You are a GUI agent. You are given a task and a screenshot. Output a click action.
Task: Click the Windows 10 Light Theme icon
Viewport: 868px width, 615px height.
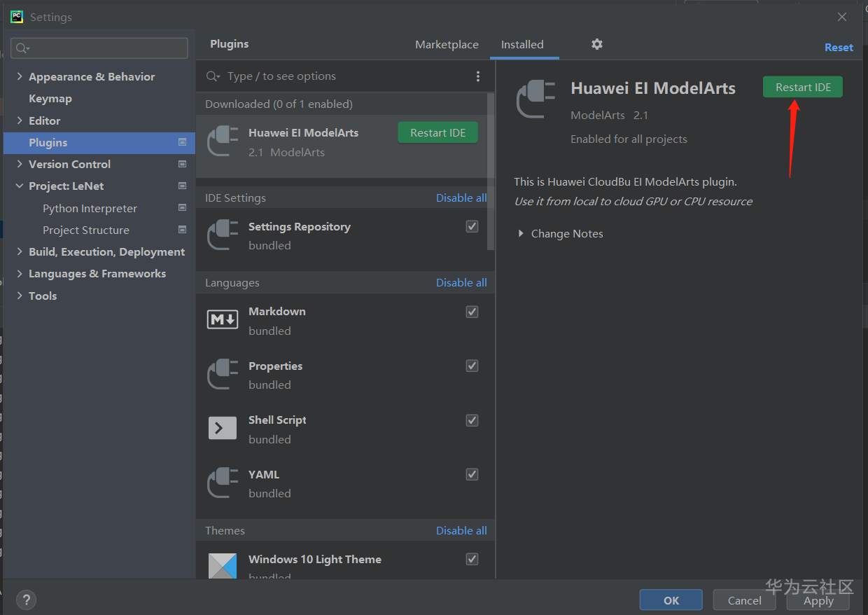pos(223,566)
